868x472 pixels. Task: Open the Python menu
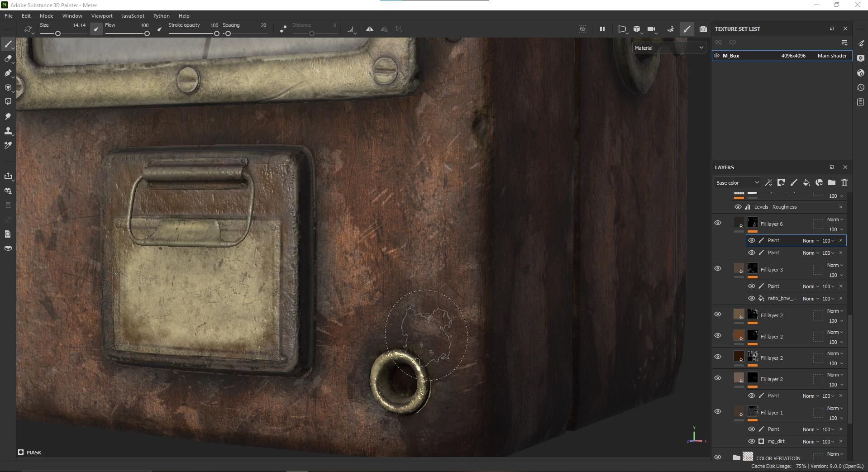(161, 15)
